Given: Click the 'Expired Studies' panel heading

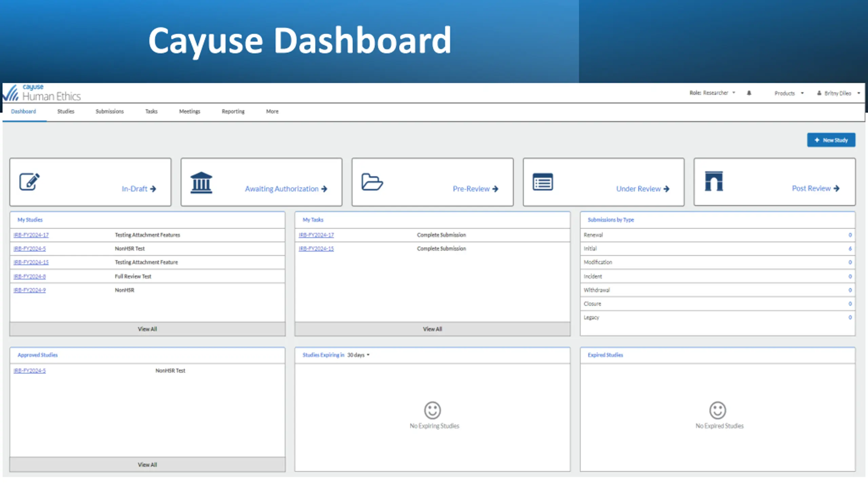Looking at the screenshot, I should coord(605,355).
